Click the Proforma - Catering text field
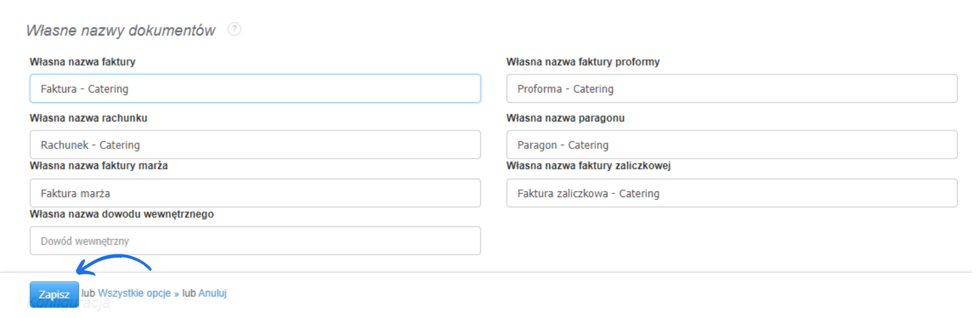Image resolution: width=980 pixels, height=318 pixels. (731, 89)
